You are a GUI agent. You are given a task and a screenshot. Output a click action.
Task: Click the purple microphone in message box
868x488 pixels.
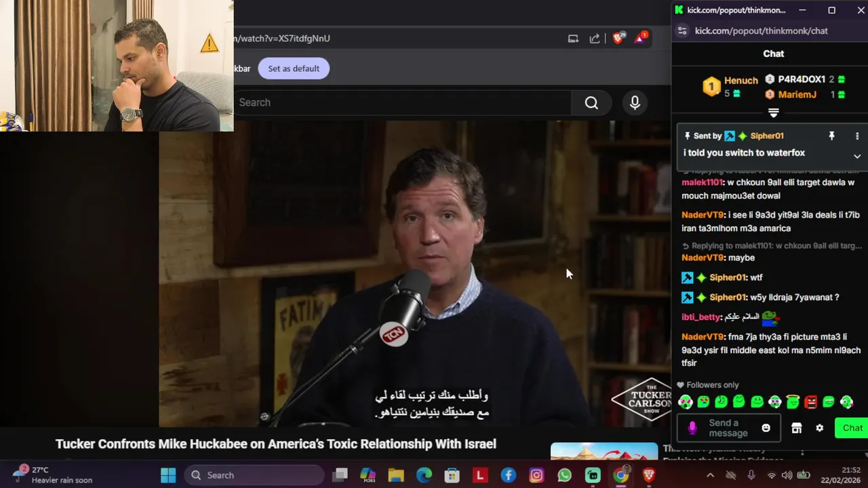tap(692, 428)
